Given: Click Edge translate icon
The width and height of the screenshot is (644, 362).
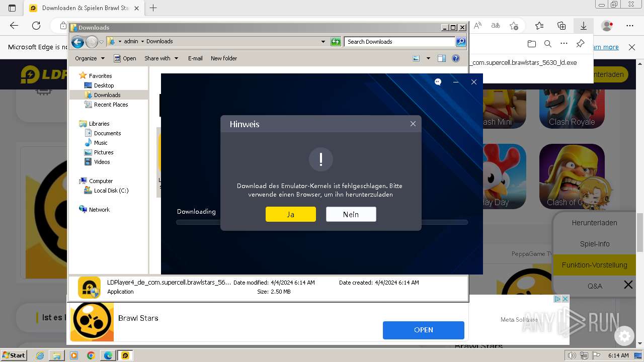Looking at the screenshot, I should pyautogui.click(x=496, y=26).
